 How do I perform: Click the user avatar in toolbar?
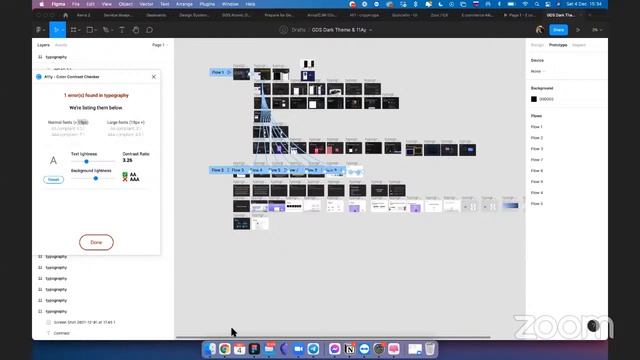[x=540, y=30]
